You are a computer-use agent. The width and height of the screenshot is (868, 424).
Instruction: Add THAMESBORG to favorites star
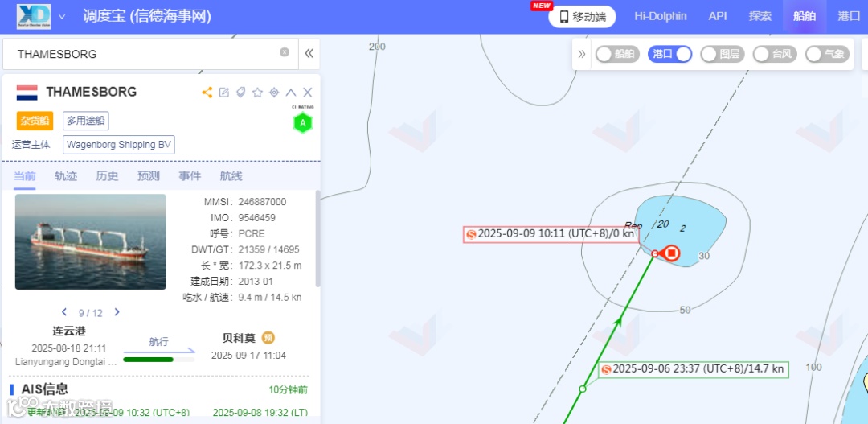(257, 93)
